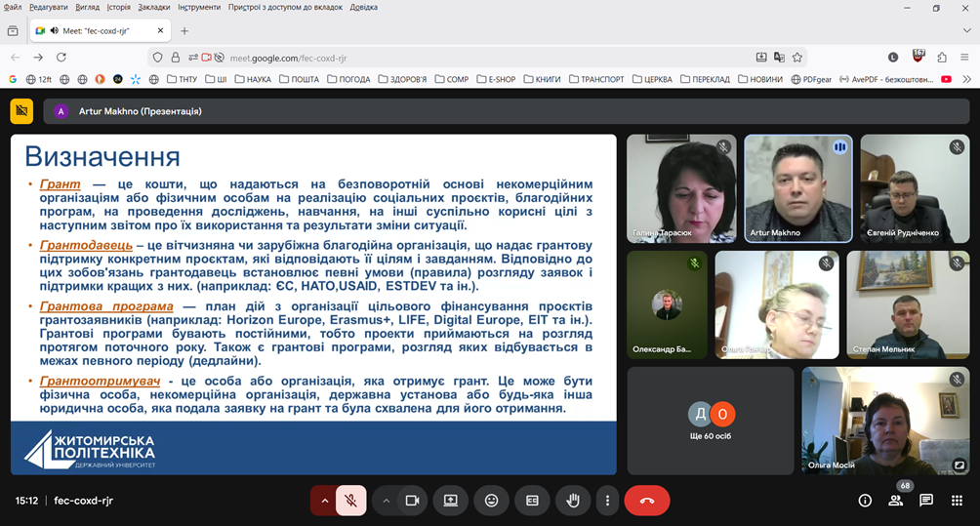Select the 'Ще 60 осіб' participants tile
The height and width of the screenshot is (526, 980).
(710, 420)
